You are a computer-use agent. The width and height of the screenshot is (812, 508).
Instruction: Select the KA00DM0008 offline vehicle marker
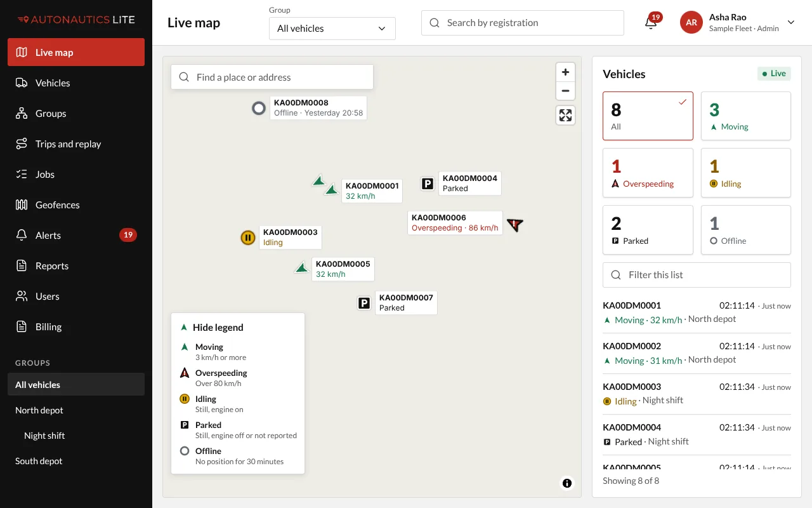[x=258, y=108]
